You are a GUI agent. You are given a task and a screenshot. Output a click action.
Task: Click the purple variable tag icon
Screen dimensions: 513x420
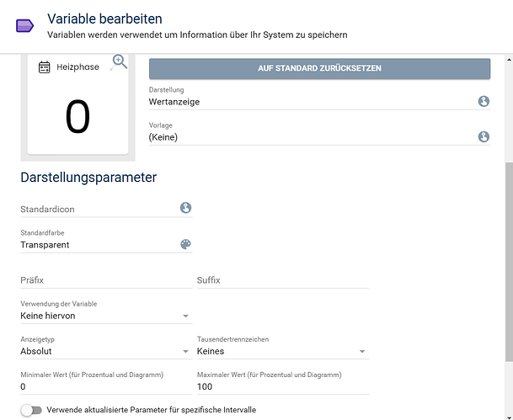24,26
